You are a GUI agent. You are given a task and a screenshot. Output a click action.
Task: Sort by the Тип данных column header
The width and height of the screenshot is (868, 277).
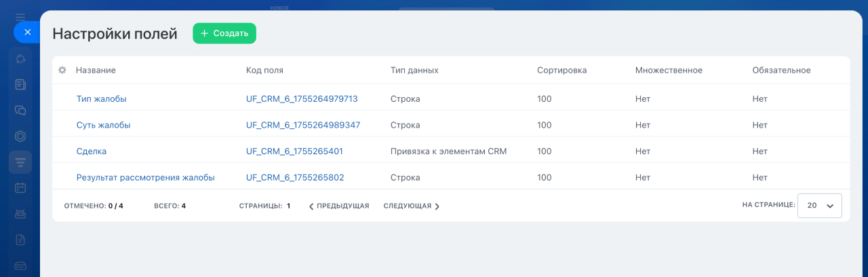(414, 70)
